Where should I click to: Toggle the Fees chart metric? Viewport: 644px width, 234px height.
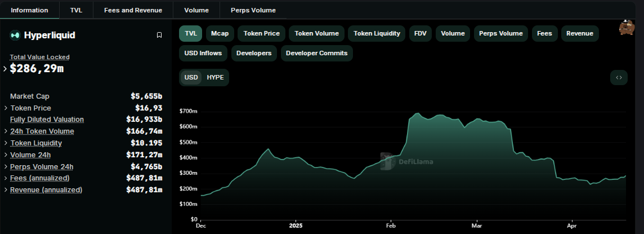(x=544, y=33)
